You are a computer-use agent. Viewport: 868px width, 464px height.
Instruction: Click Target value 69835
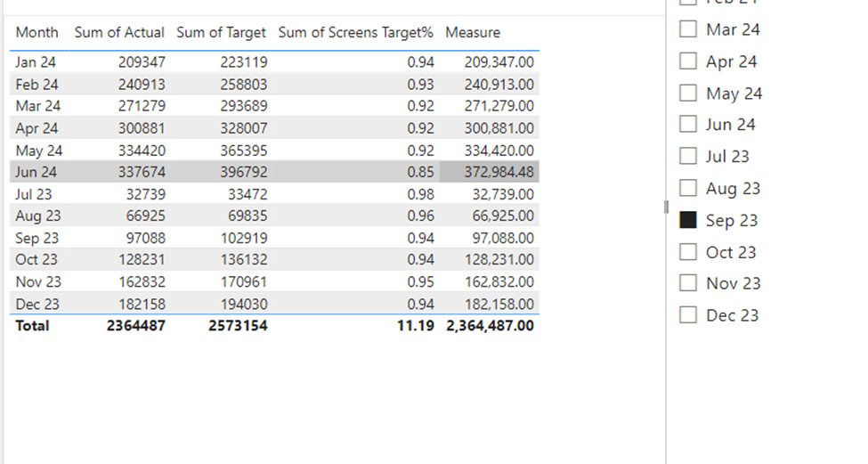[247, 216]
